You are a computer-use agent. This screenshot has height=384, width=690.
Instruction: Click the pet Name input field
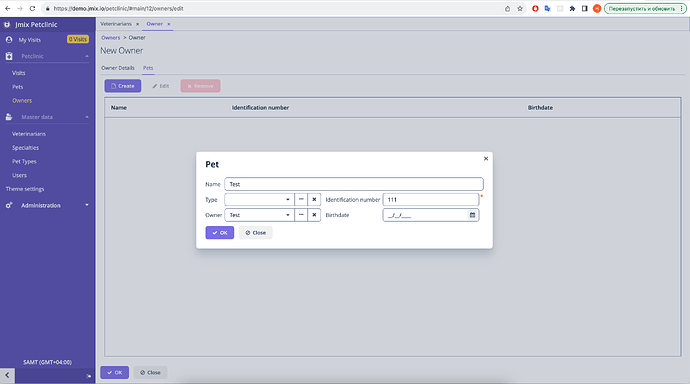[x=354, y=184]
